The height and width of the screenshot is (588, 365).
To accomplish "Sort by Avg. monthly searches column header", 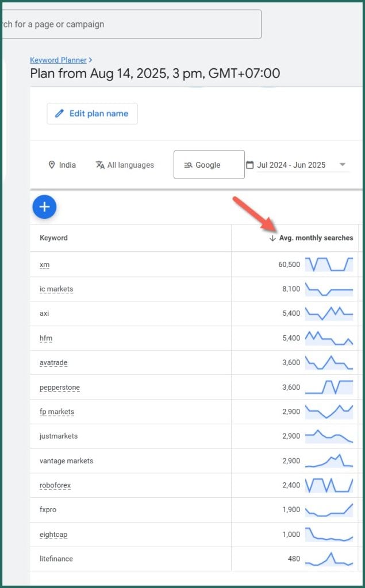I will [x=316, y=238].
